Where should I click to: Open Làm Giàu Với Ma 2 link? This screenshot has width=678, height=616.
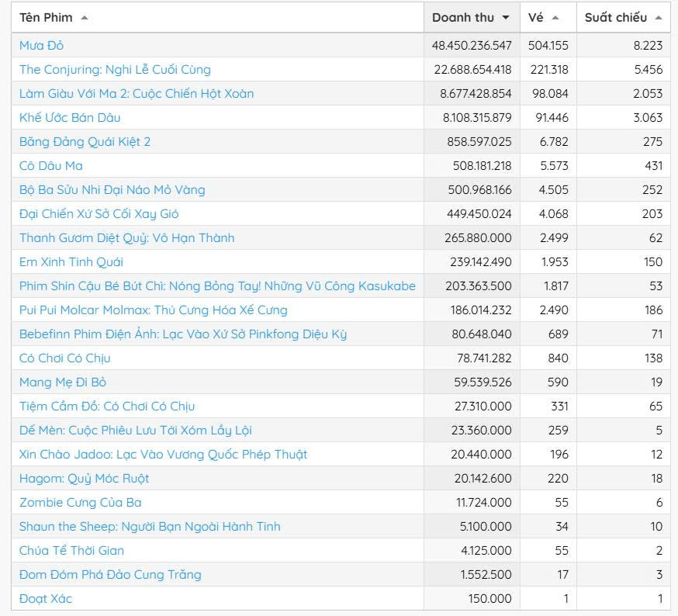click(137, 94)
